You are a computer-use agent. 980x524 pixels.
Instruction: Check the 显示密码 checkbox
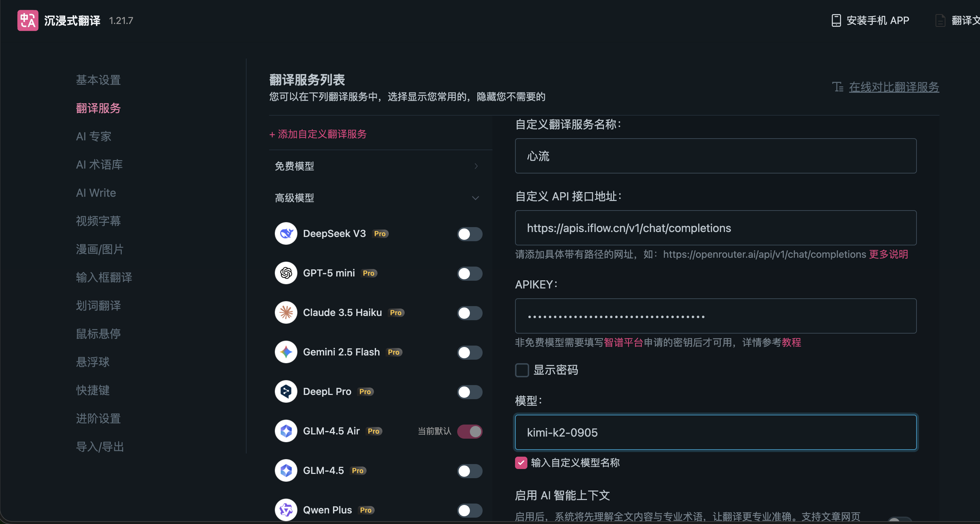tap(522, 370)
